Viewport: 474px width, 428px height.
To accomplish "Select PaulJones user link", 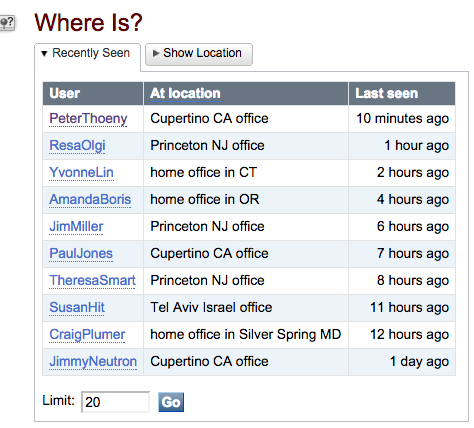I will click(81, 254).
